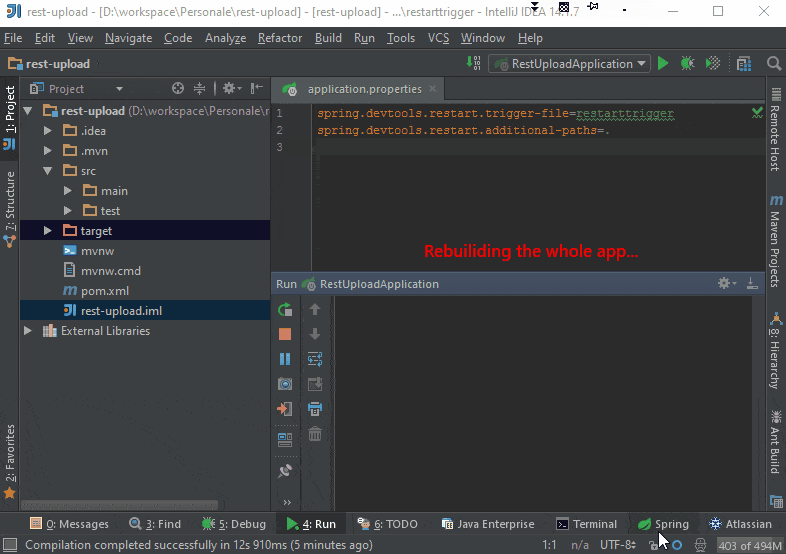Viewport: 786px width, 554px height.
Task: Open the Atlassian tool window
Action: click(x=740, y=524)
